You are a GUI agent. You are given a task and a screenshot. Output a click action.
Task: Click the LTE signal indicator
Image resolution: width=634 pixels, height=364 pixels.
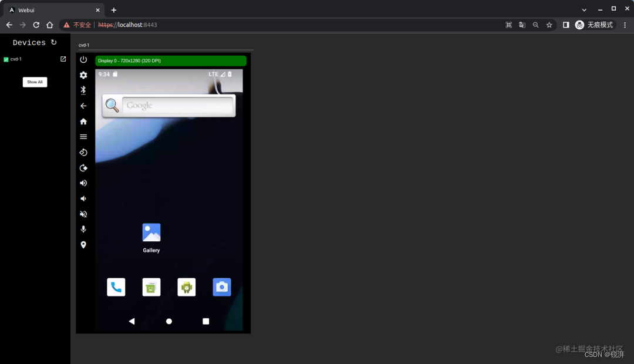click(213, 74)
